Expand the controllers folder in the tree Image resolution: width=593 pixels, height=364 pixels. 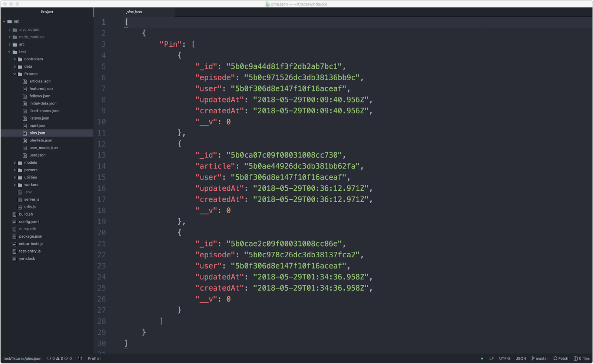15,59
